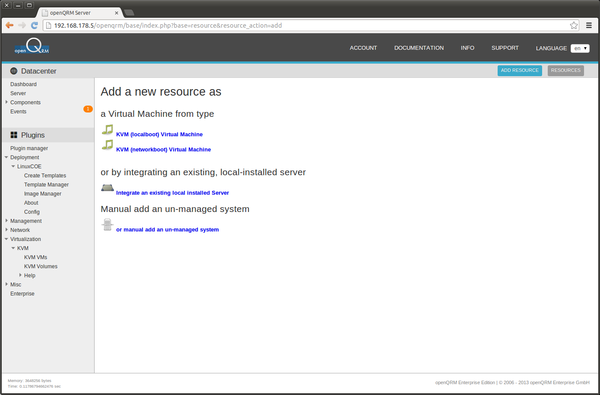Image resolution: width=600 pixels, height=395 pixels.
Task: Bookmark page with the star icon
Action: [574, 25]
